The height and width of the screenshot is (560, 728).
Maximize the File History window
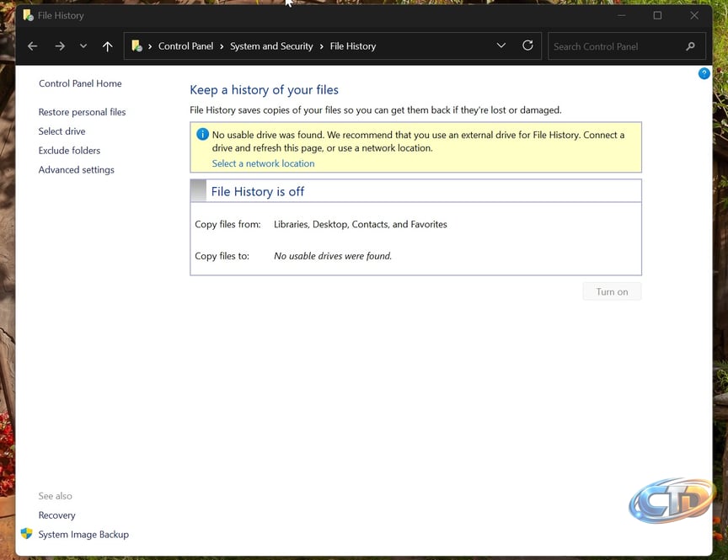tap(657, 15)
